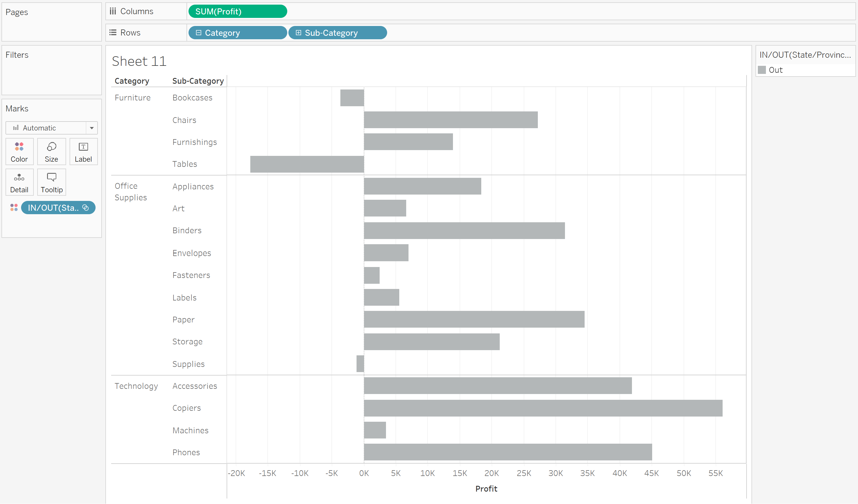Click the -20K axis tick label
858x504 pixels.
click(236, 473)
